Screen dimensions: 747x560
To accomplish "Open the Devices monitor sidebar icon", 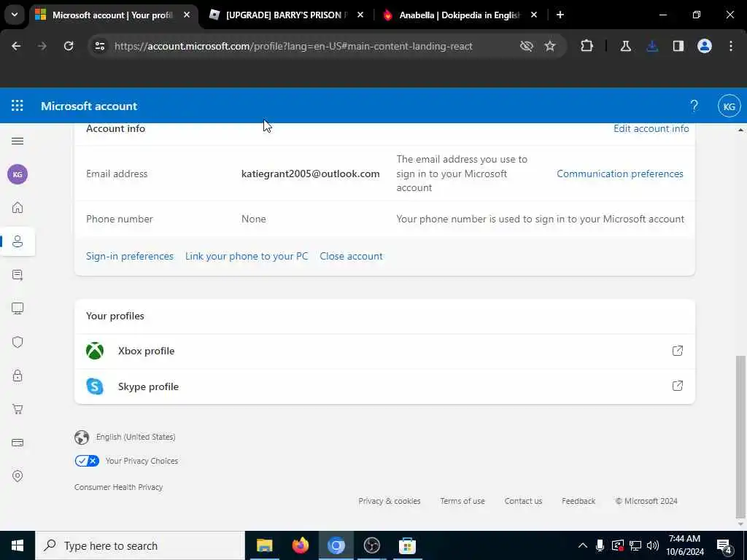I will 18,308.
